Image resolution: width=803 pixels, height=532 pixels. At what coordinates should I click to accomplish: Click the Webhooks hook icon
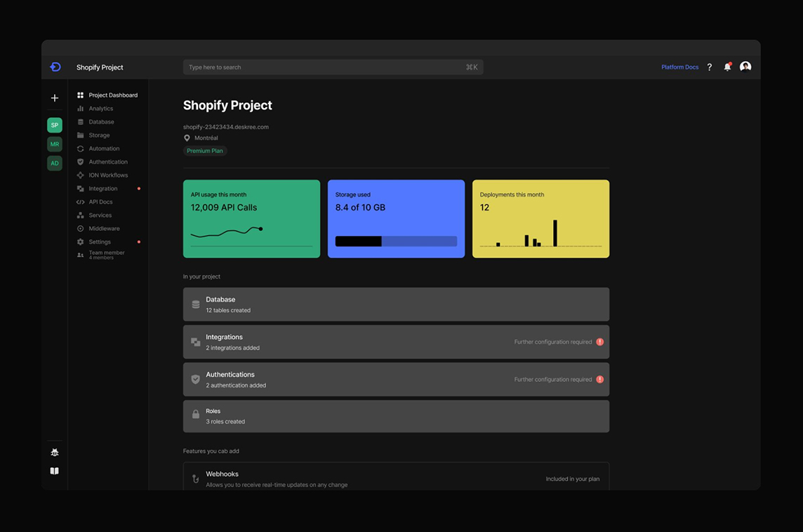[x=196, y=479]
